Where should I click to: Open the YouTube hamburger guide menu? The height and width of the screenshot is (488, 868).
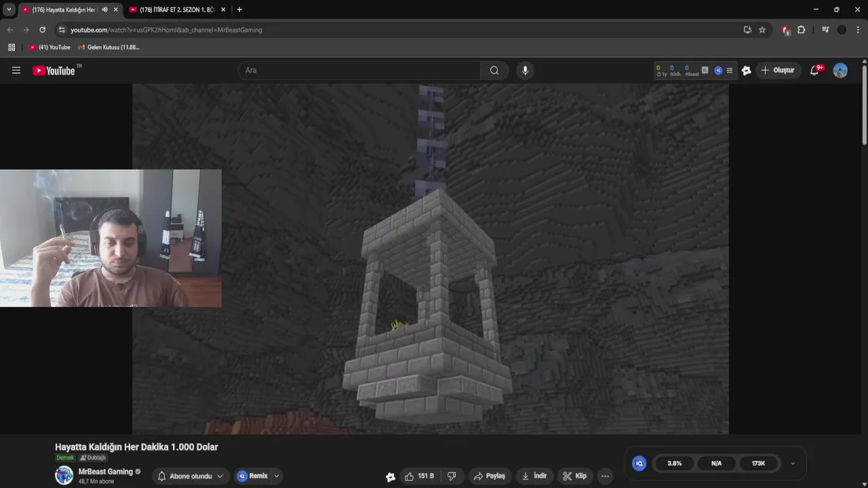(16, 70)
